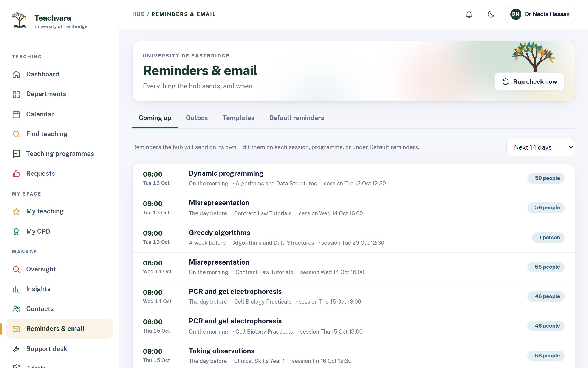
Task: Open Support desk in sidebar
Action: coord(59,349)
